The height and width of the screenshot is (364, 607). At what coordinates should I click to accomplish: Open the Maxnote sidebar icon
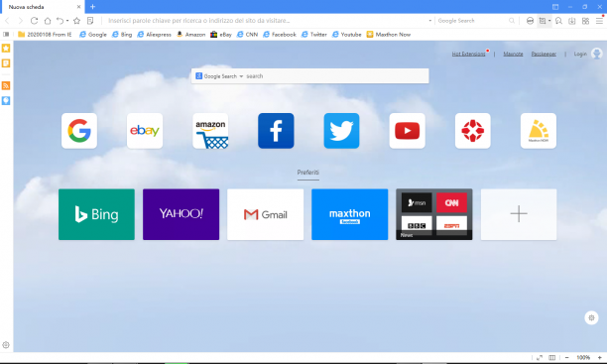(6, 63)
